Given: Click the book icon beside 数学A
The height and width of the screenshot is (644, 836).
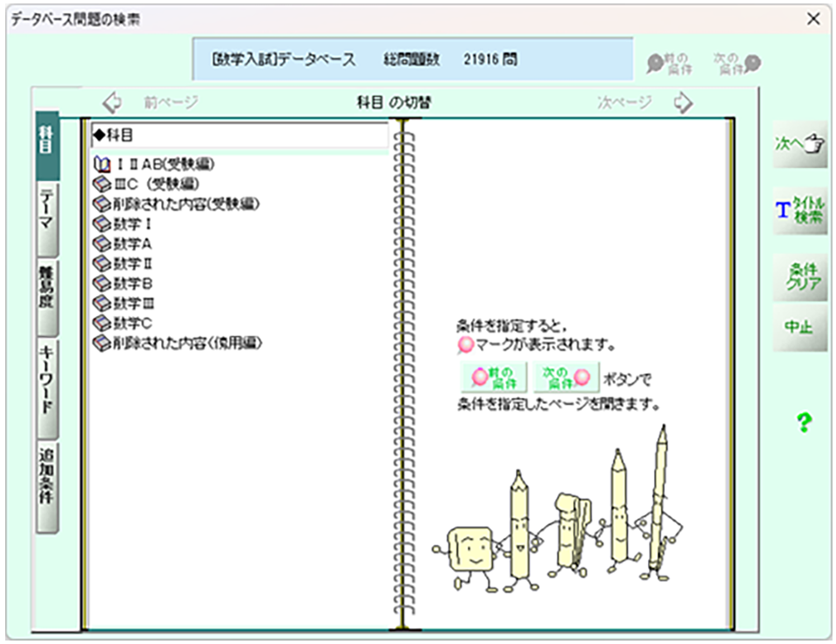Looking at the screenshot, I should (102, 244).
